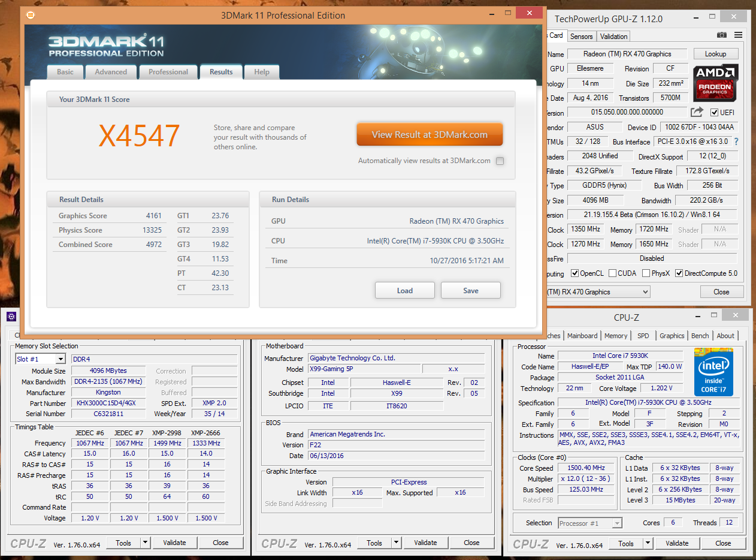Image resolution: width=756 pixels, height=560 pixels.
Task: Open Tools dropdown arrow in processor CPU-Z window
Action: pos(648,543)
